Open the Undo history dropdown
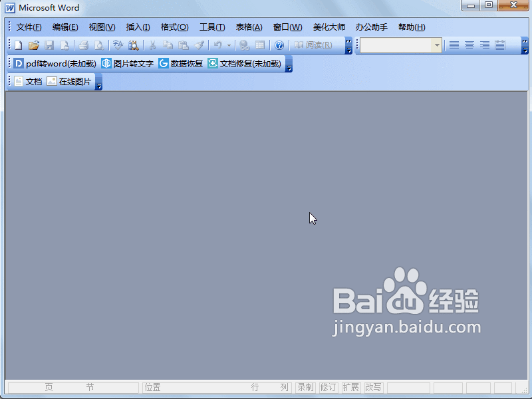Viewport: 532px width, 399px height. [x=229, y=45]
